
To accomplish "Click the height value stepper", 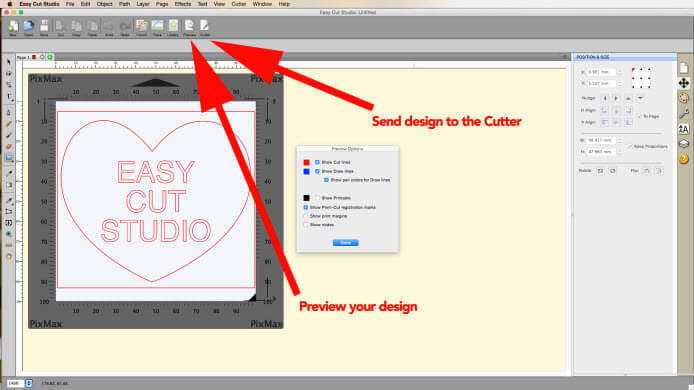I will click(x=619, y=151).
